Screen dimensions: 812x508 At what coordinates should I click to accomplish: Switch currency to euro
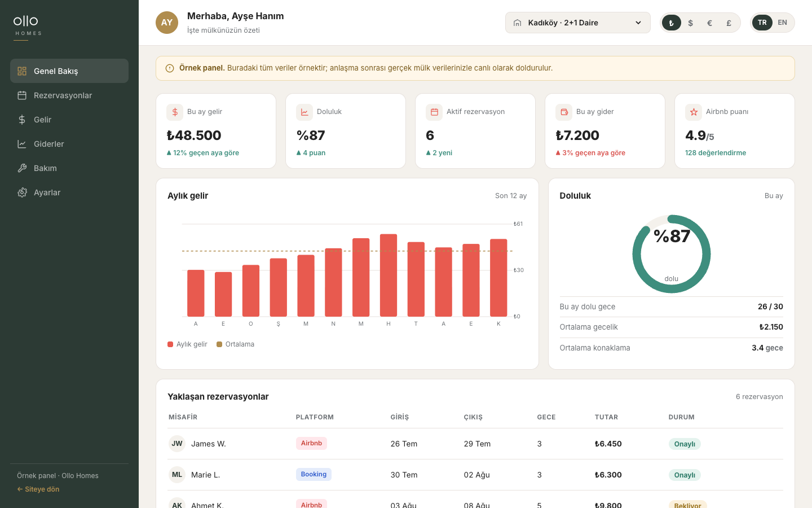click(x=709, y=23)
